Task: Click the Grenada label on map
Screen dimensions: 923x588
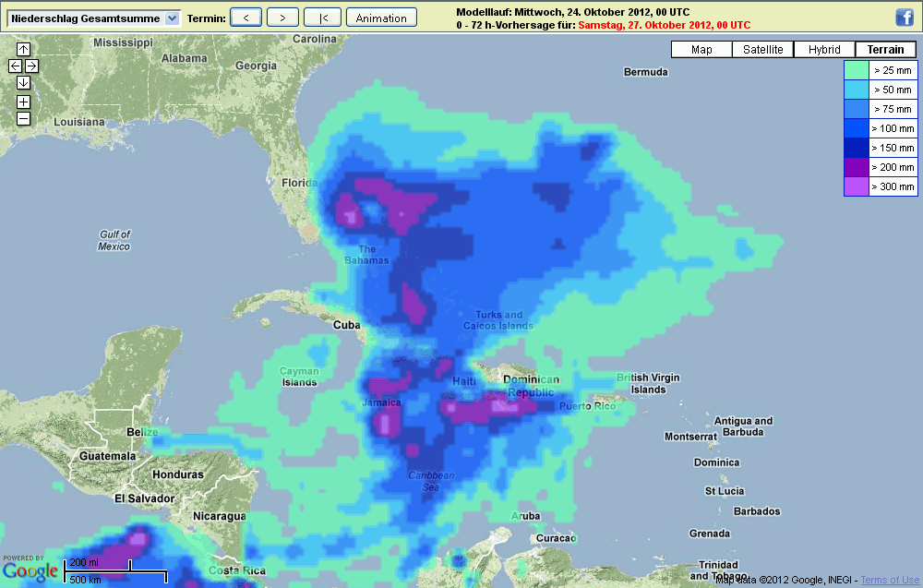Action: (x=710, y=534)
